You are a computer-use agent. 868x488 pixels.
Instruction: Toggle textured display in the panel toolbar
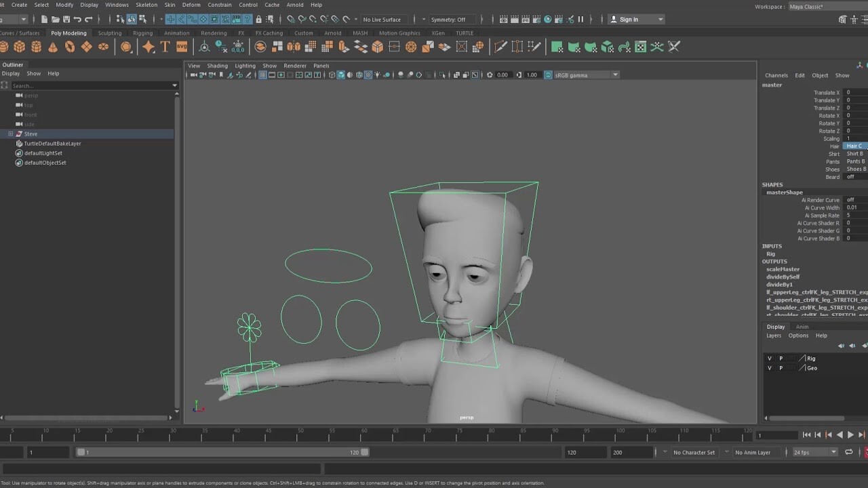point(368,75)
